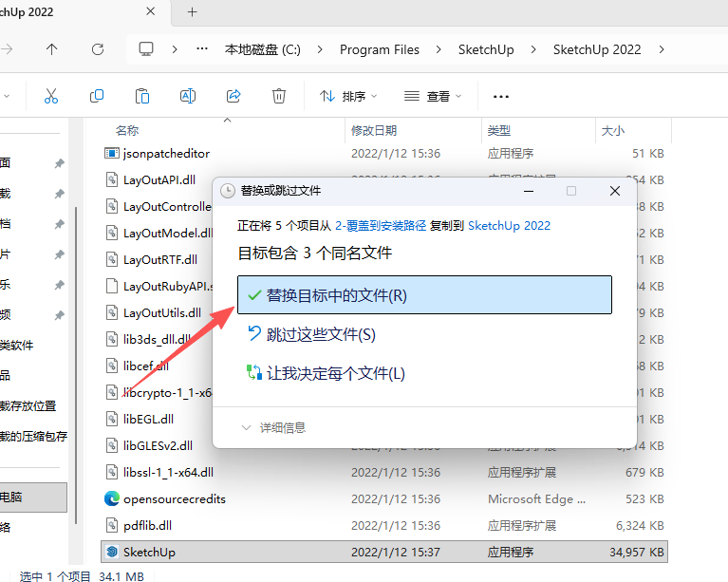
Task: Navigate to Program Files breadcrumb
Action: point(380,49)
